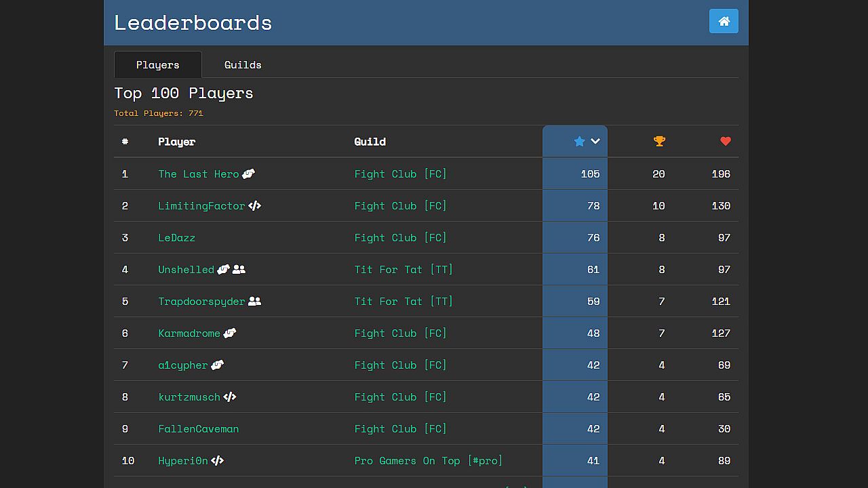Click the badge icon beside Karmadrome
Viewport: 868px width, 488px height.
tap(230, 333)
